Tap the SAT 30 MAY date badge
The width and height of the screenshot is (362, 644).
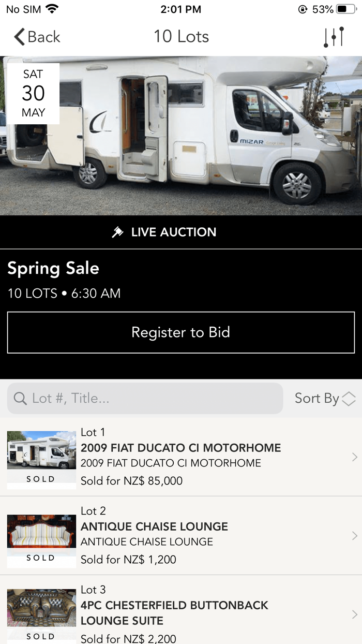pos(33,93)
